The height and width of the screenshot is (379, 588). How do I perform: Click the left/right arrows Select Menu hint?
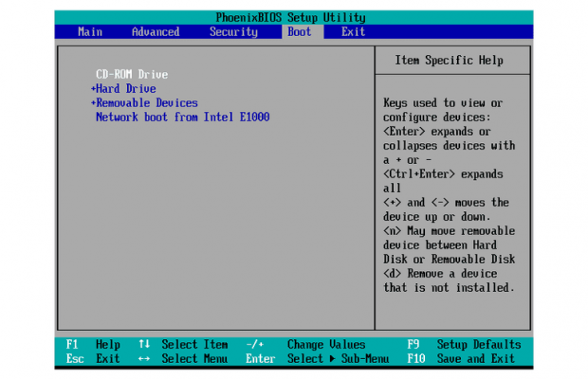pos(184,358)
